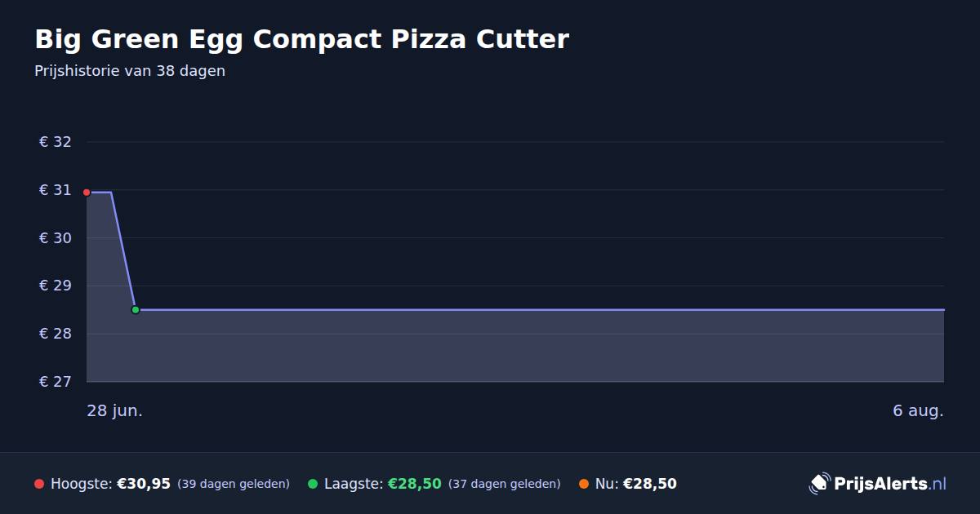The image size is (980, 514).
Task: Click the orange Nu legend dot
Action: pos(584,484)
